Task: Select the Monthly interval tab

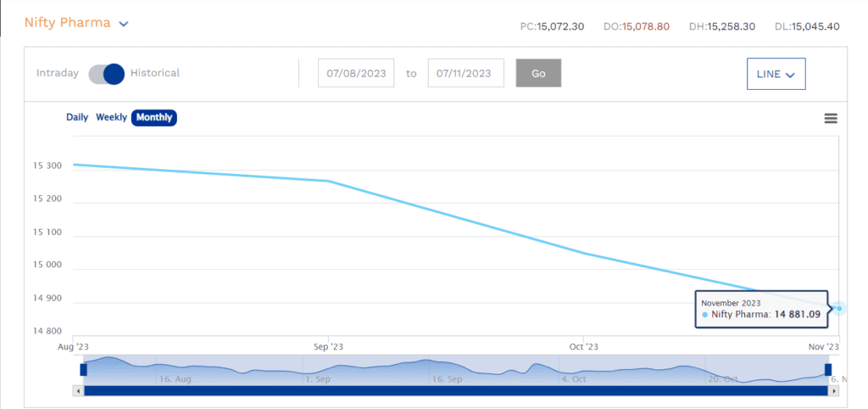Action: click(154, 117)
